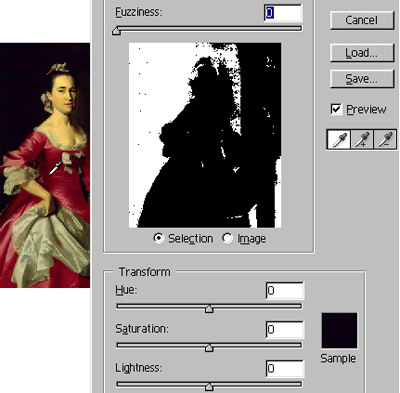Click the Lightness label
Screen dimensions: 400x393
[139, 368]
